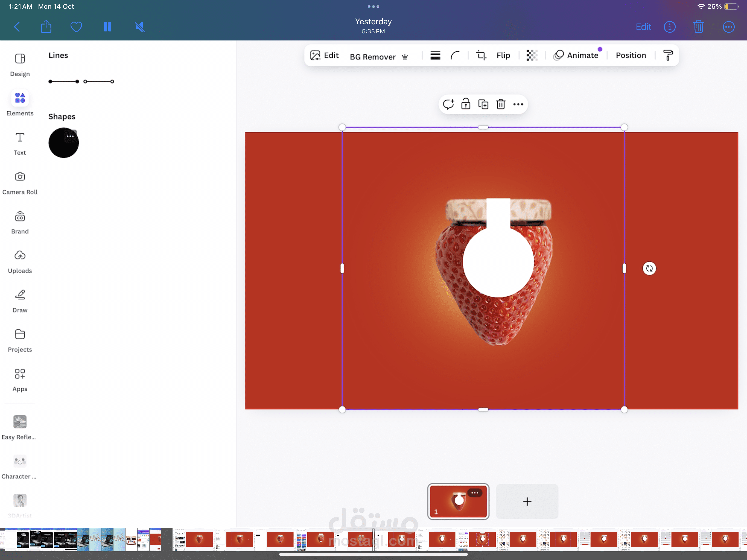Open the Text tab in sidebar
The width and height of the screenshot is (747, 560).
coord(20,144)
